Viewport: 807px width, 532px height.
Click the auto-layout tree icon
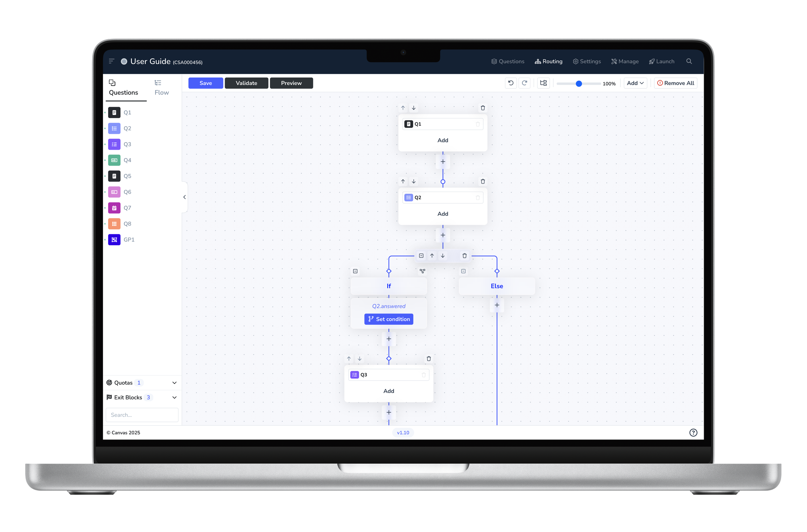(543, 83)
